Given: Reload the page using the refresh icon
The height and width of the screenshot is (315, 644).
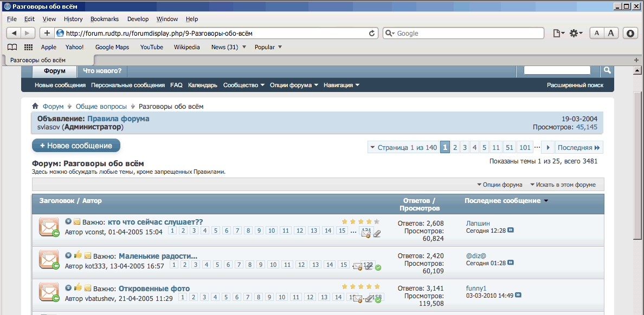Looking at the screenshot, I should pyautogui.click(x=372, y=33).
